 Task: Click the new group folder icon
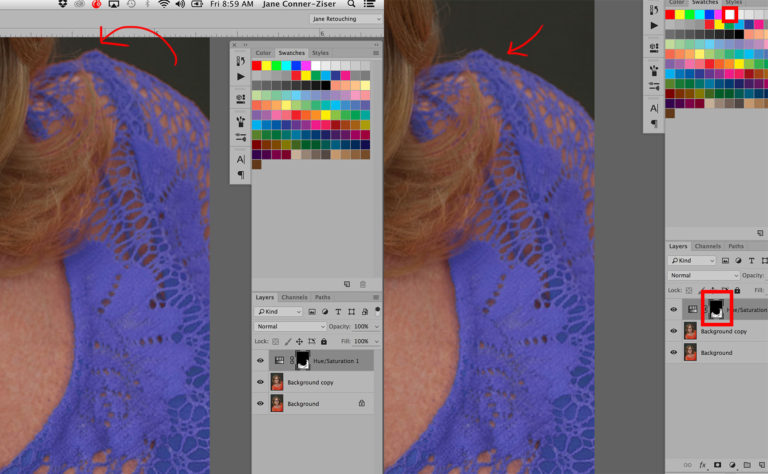(x=747, y=465)
